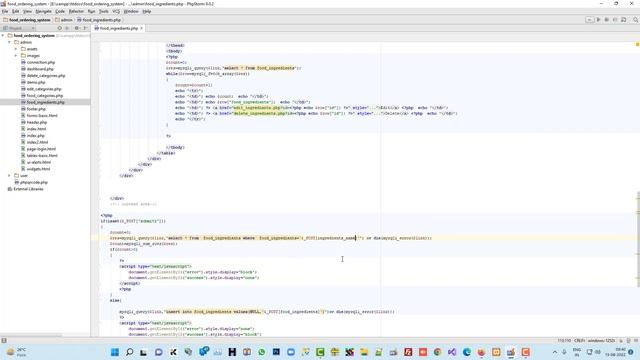Open WhatsApp from the taskbar
Viewport: 640px width, 360px height.
(x=261, y=352)
